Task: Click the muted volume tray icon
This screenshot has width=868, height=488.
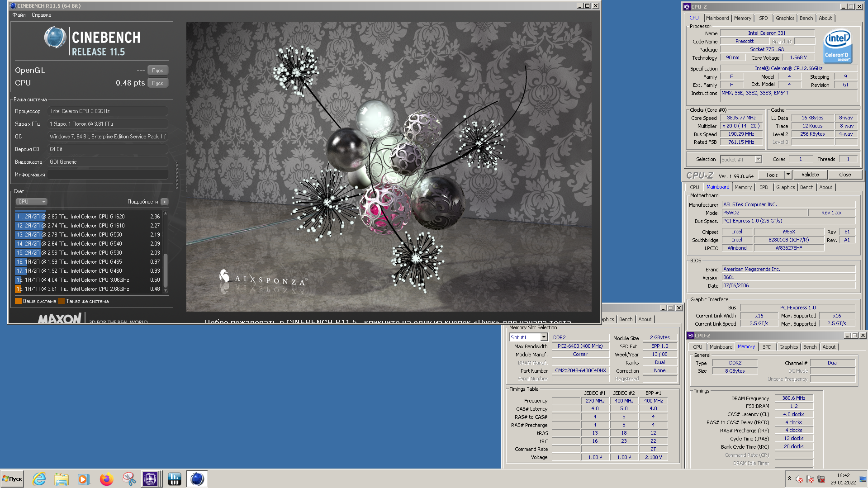Action: [799, 479]
